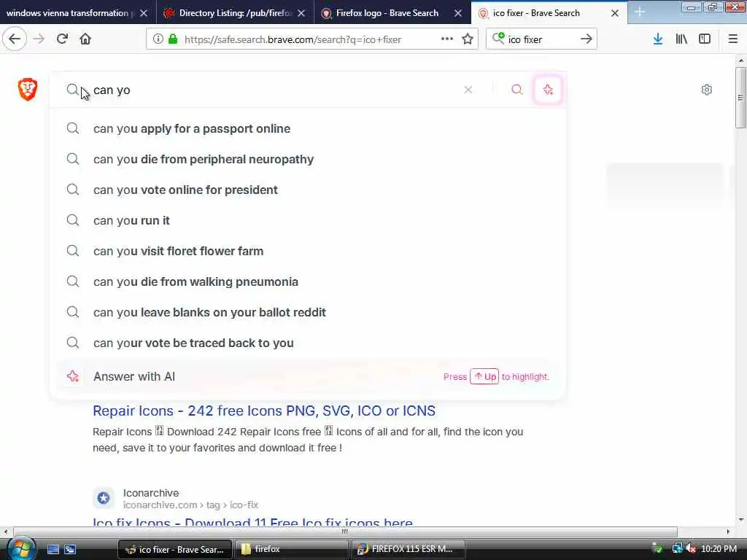Show site information icon in address bar
Image resolution: width=747 pixels, height=560 pixels.
point(158,39)
